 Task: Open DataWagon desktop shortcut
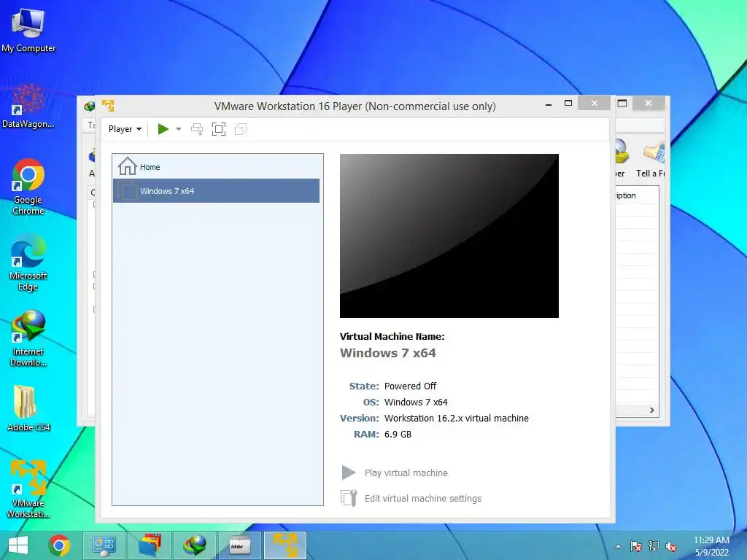coord(28,106)
